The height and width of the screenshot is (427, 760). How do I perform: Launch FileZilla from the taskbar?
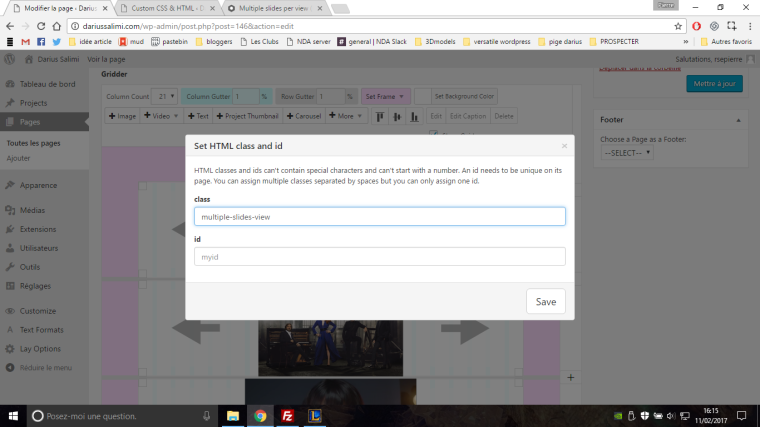287,415
